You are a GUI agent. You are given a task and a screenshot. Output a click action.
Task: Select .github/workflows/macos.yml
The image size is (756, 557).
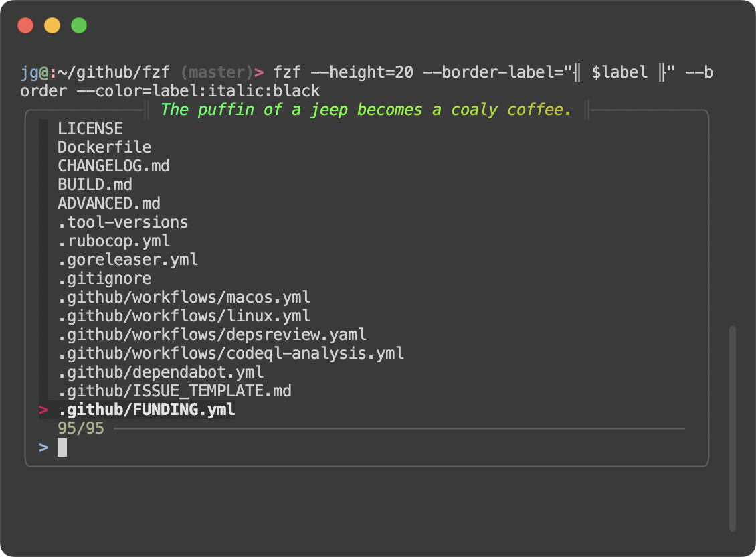coord(183,297)
